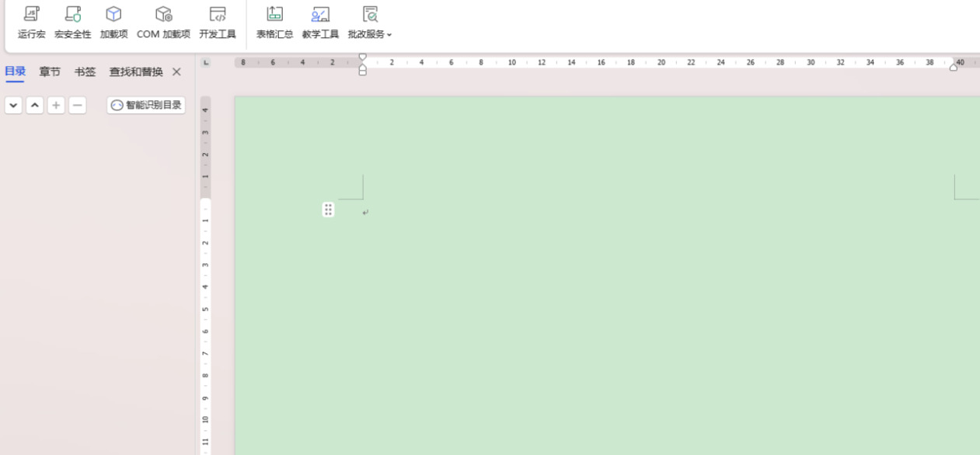Open the 查找和替换 tab
The height and width of the screenshot is (455, 980).
136,71
